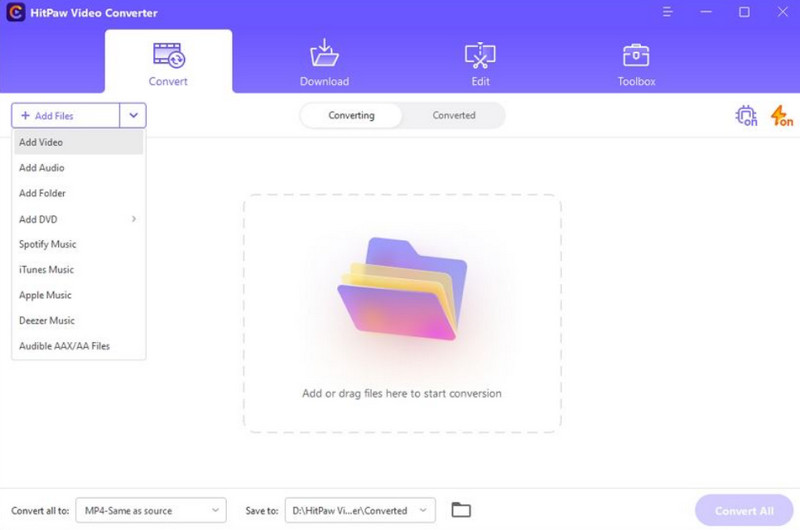Toggle hardware acceleration chip icon
The height and width of the screenshot is (530, 800).
[x=746, y=116]
